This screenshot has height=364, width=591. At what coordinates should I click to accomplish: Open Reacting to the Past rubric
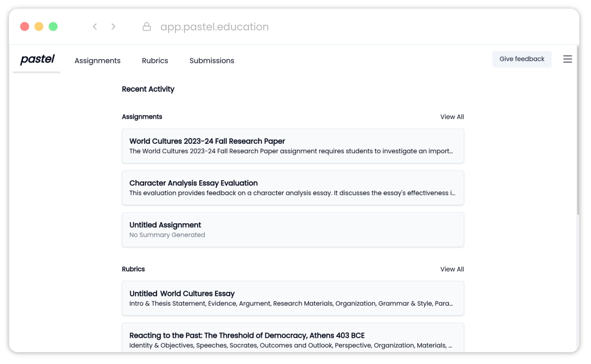click(x=293, y=340)
